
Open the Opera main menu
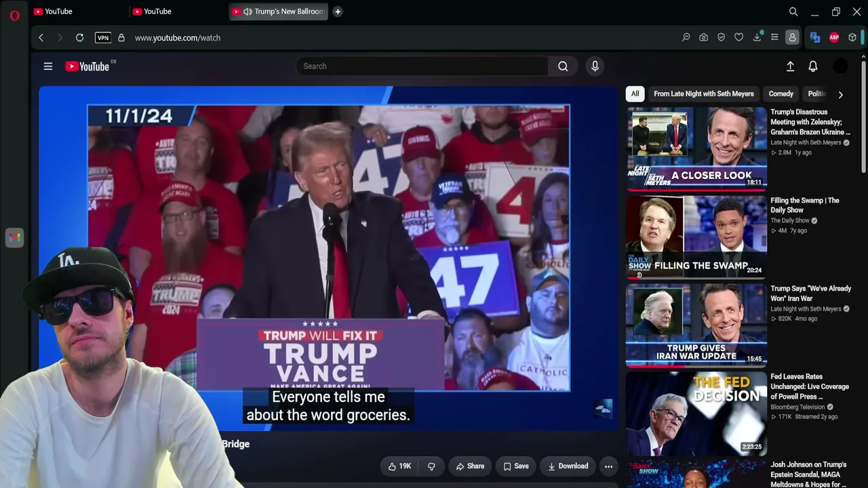[x=14, y=15]
